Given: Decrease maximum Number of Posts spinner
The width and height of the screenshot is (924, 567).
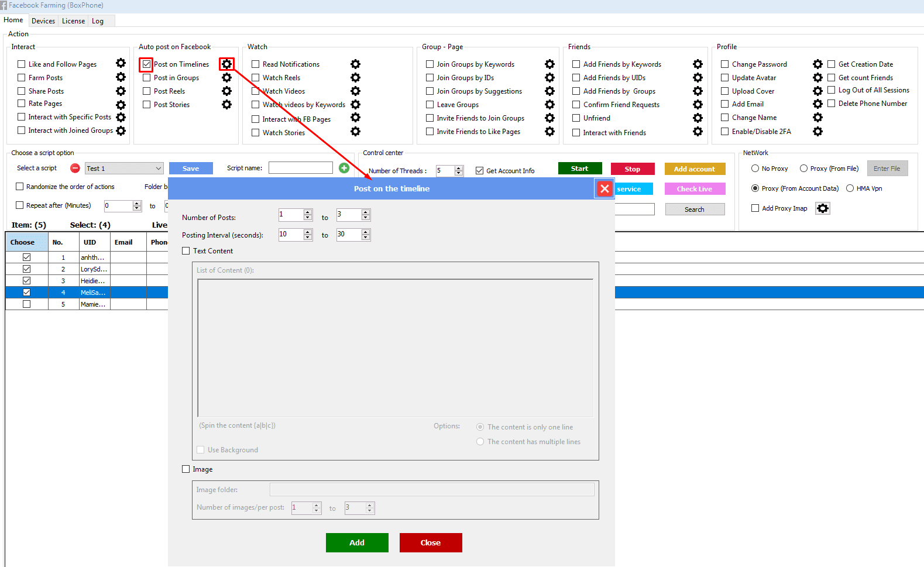Looking at the screenshot, I should tap(366, 218).
